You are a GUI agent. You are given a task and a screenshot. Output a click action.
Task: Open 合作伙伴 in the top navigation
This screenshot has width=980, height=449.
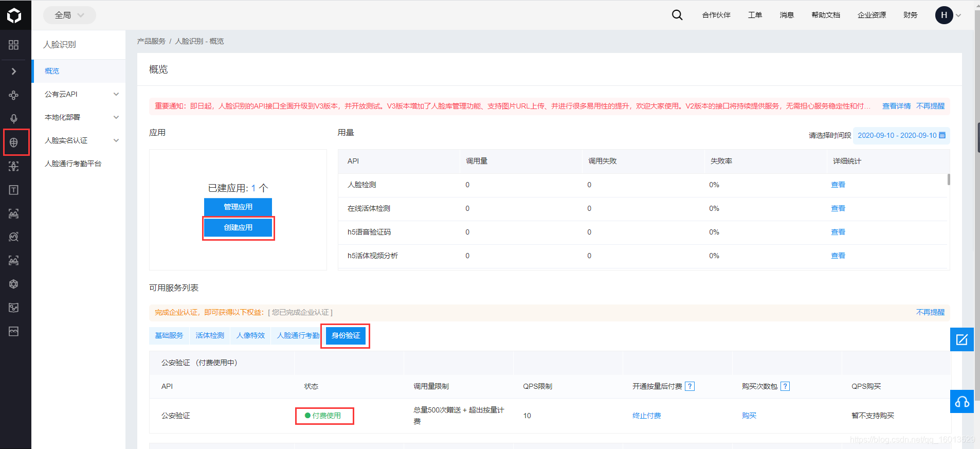(716, 15)
